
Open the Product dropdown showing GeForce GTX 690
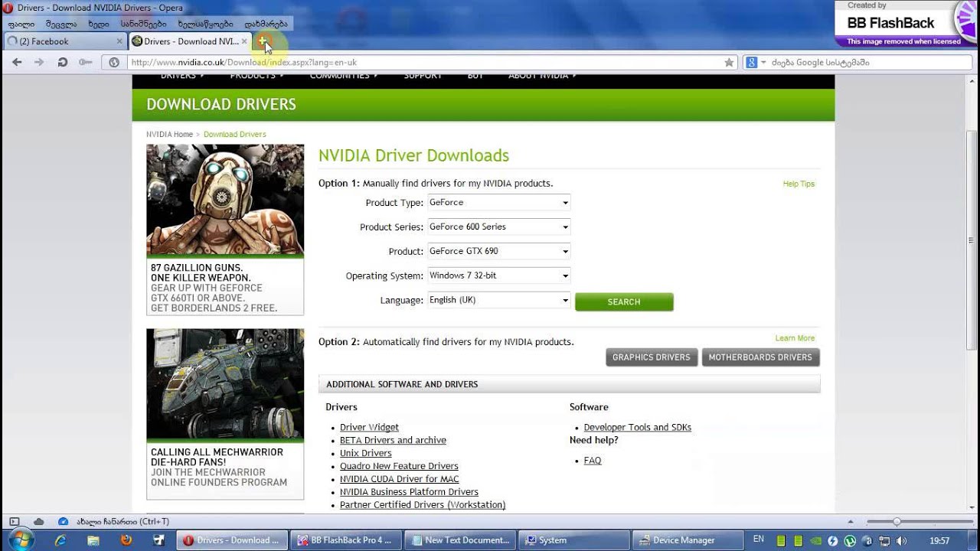[x=498, y=252]
